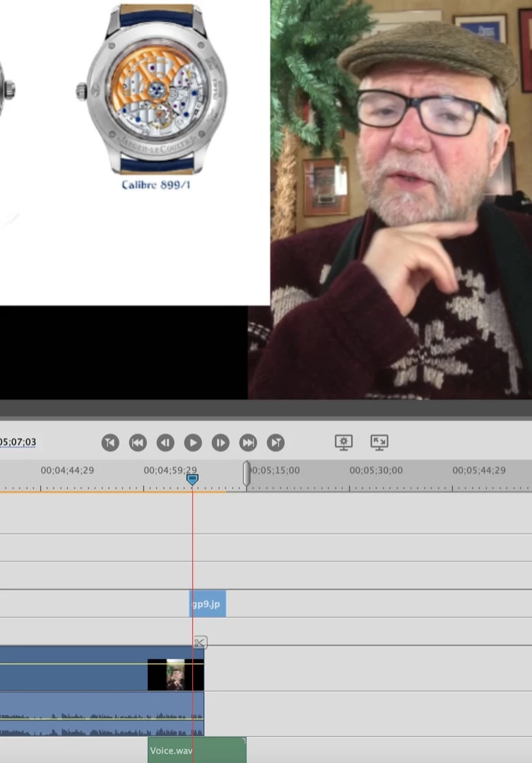
Task: Click the scissors split clip icon
Action: pos(200,643)
